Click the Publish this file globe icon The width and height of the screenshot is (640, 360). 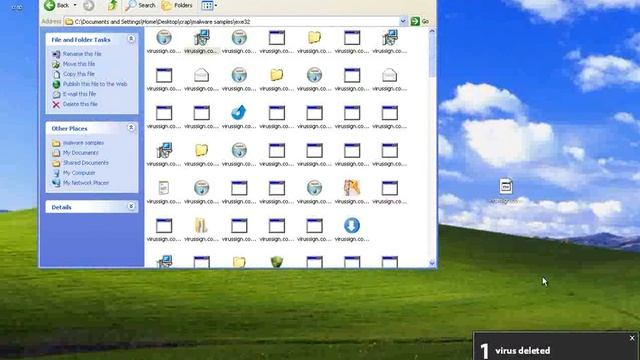pyautogui.click(x=56, y=84)
